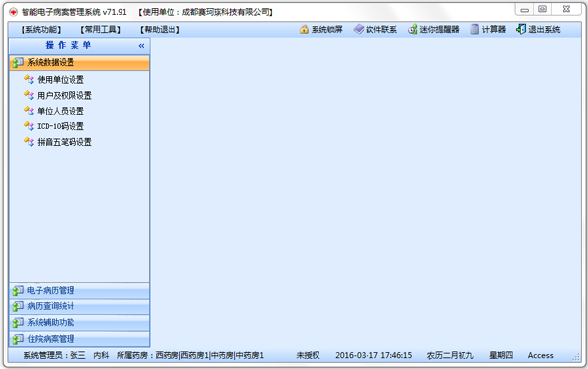Open 单位人员设置 from the tree
This screenshot has height=369, width=588.
click(x=61, y=111)
